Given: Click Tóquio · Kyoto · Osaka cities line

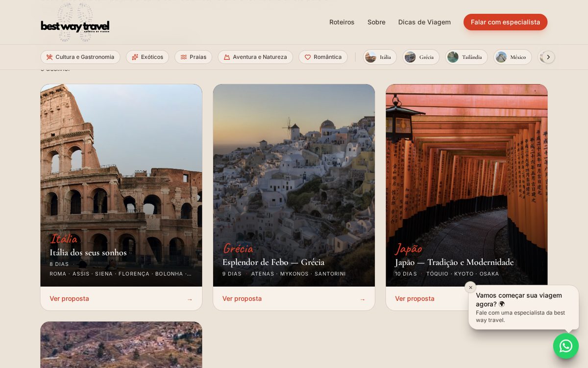Looking at the screenshot, I should [463, 274].
